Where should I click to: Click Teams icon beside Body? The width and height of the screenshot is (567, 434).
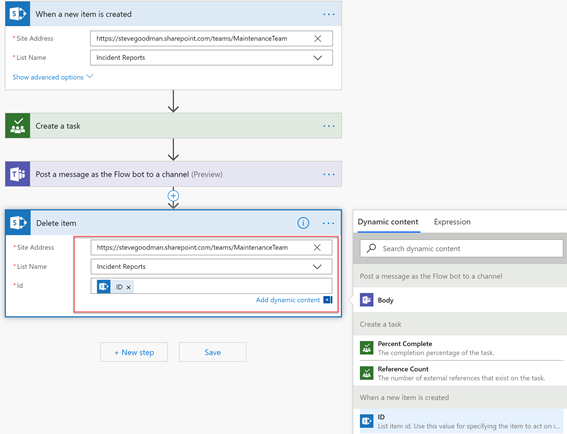(366, 300)
